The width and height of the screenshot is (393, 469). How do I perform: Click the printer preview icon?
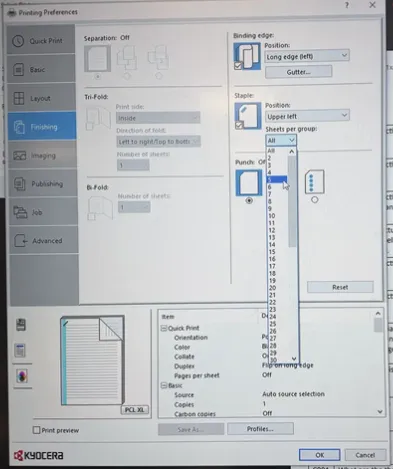click(21, 325)
